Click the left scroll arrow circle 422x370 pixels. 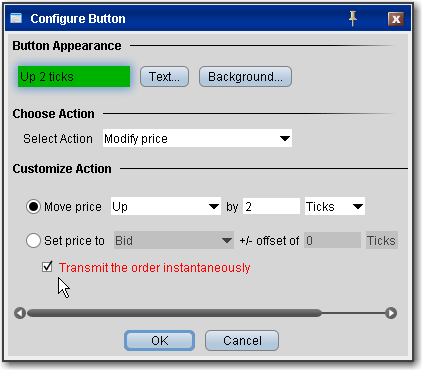tap(20, 313)
